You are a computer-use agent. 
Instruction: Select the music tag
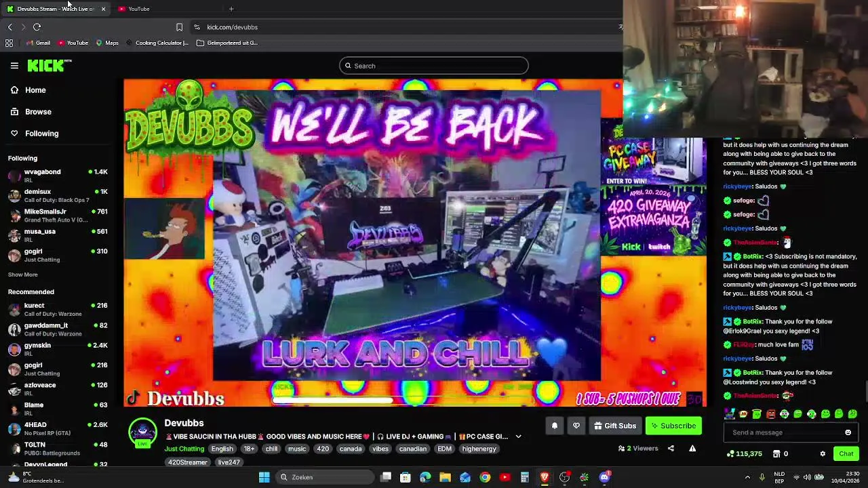click(x=297, y=449)
